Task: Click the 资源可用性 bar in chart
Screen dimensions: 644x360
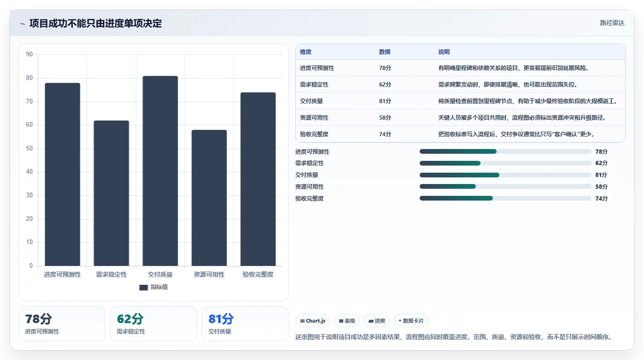Action: click(209, 198)
